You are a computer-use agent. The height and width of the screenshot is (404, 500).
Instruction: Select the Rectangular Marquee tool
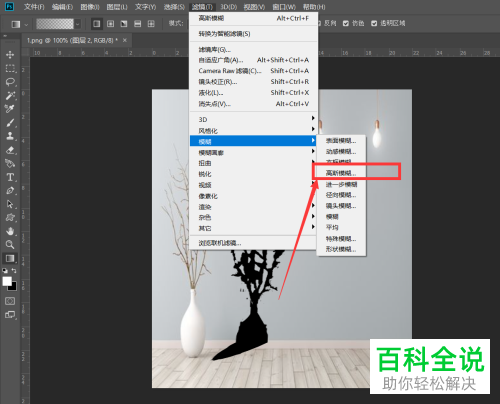10,68
